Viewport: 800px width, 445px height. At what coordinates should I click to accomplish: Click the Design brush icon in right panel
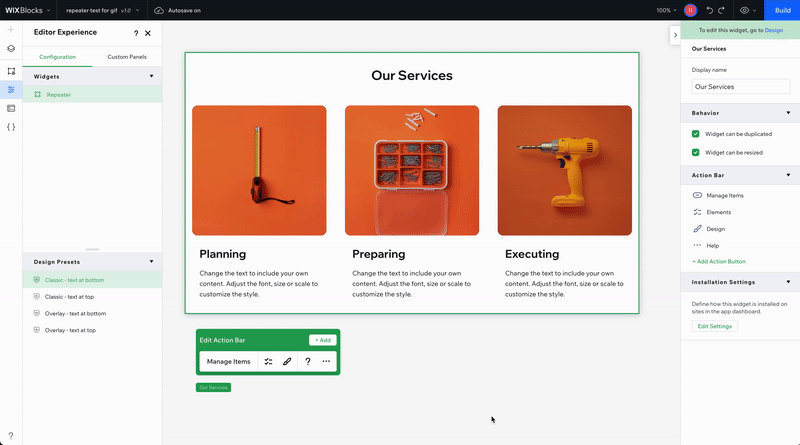point(697,229)
